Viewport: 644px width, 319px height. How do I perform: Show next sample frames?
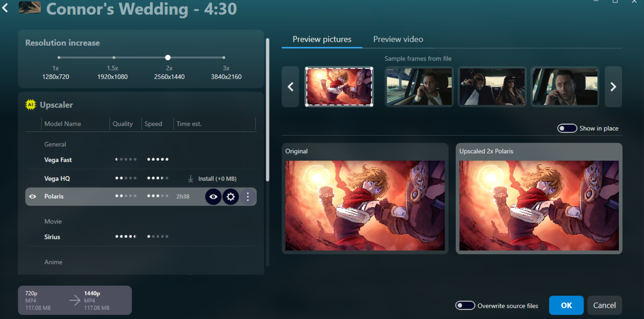click(613, 87)
